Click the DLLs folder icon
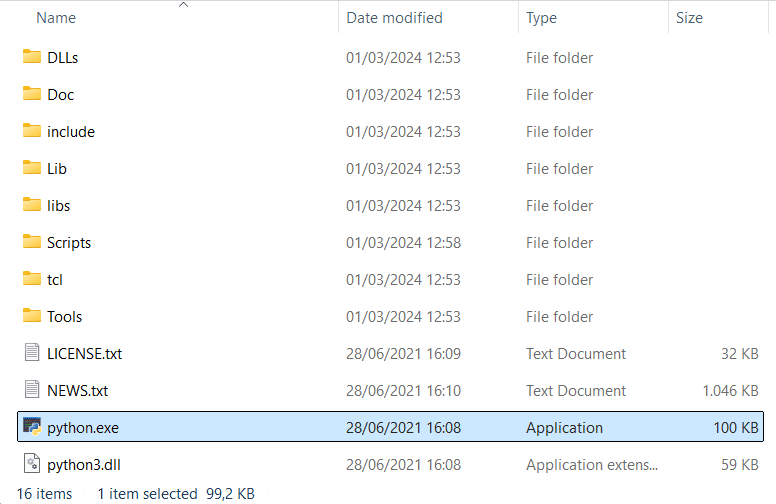This screenshot has height=504, width=776. click(32, 57)
